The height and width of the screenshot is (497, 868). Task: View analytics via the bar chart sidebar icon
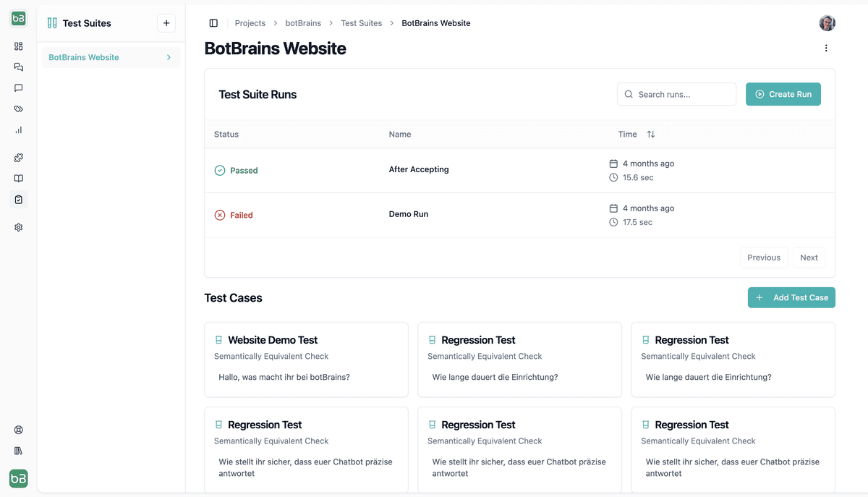click(x=18, y=129)
